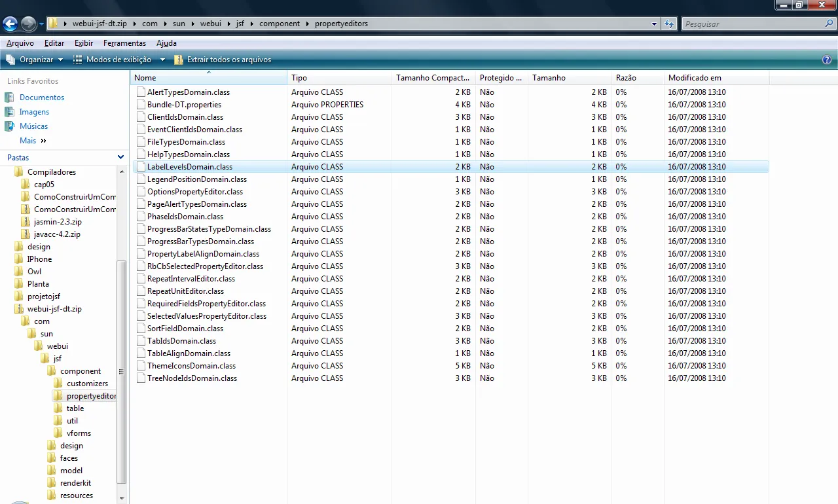Expand the Modos de exibição dropdown arrow
The width and height of the screenshot is (838, 504).
[x=163, y=60]
